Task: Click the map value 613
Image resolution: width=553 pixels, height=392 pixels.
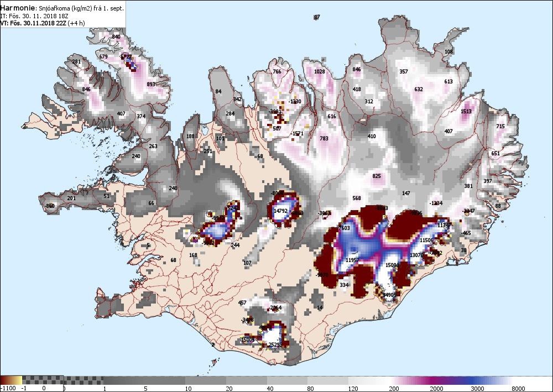Action: (x=448, y=81)
